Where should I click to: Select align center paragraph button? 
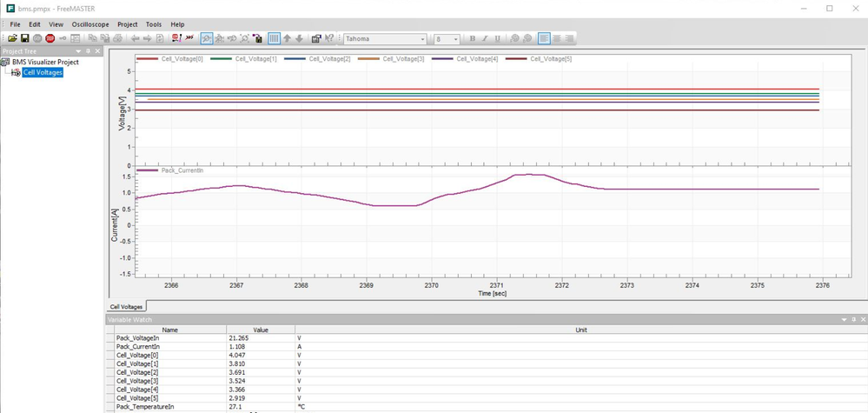pos(557,39)
